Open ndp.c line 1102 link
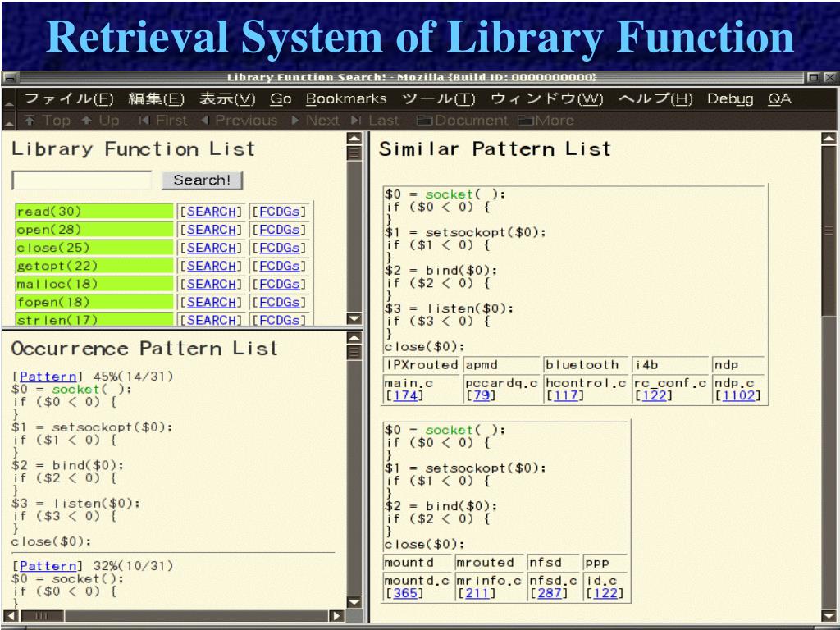Viewport: 840px width, 630px height. [x=737, y=396]
